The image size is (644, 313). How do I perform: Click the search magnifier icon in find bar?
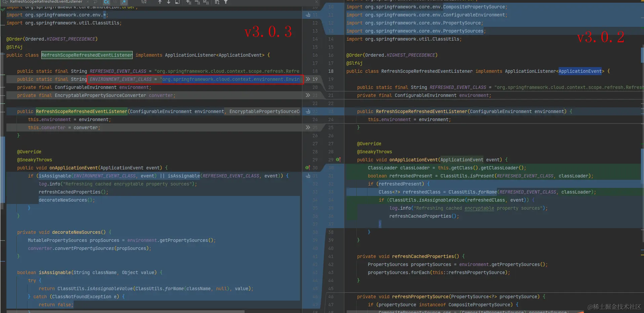coord(5,2)
